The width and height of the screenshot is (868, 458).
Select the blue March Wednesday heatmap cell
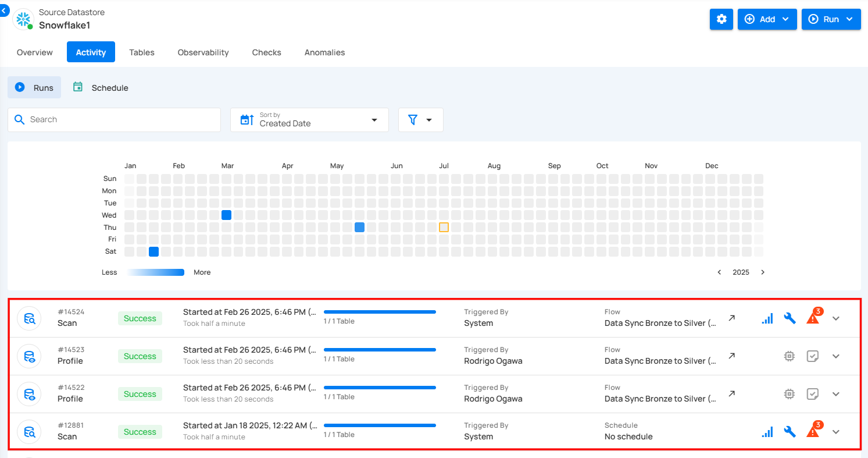[227, 215]
